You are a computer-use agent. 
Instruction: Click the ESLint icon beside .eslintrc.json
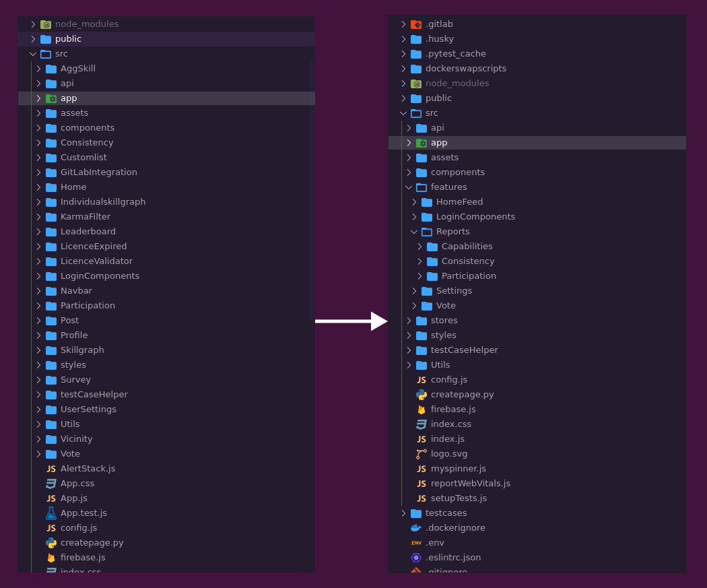(x=415, y=557)
